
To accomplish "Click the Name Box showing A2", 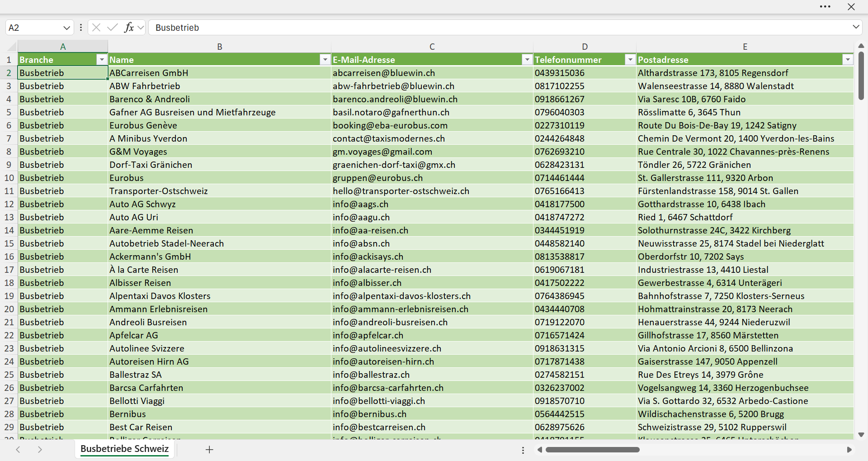I will coord(34,28).
